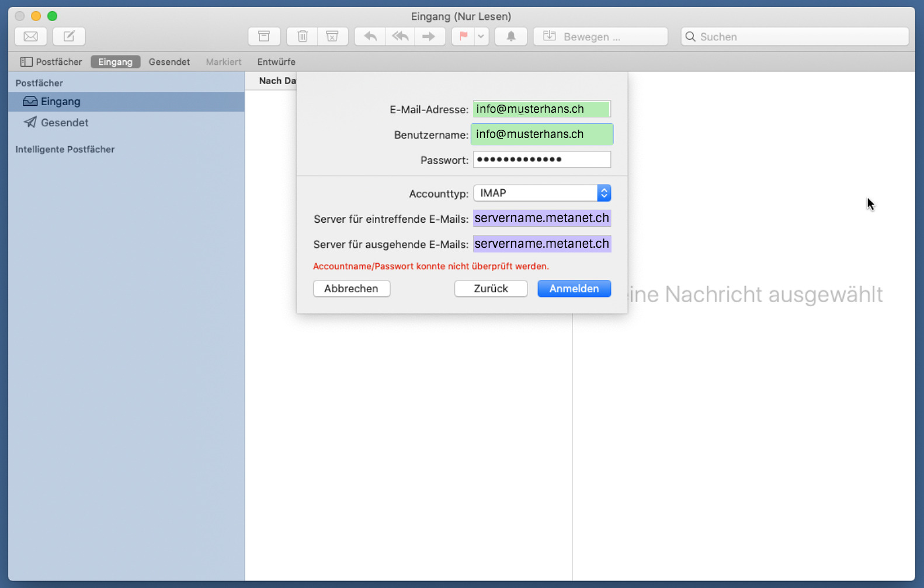Click the reply all double-arrow icon
Screen dimensions: 924x588
[x=400, y=36]
